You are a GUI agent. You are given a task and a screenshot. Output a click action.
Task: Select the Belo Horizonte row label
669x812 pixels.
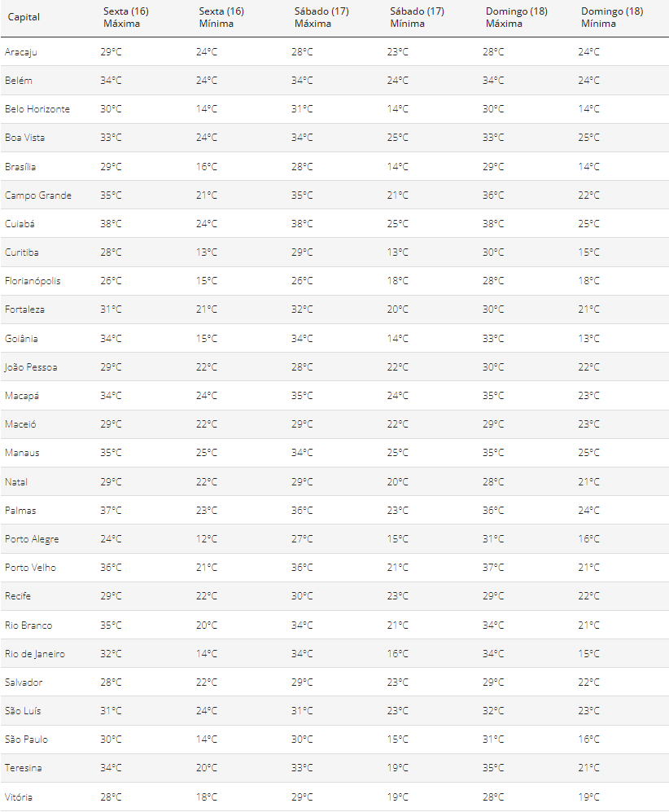(x=37, y=109)
